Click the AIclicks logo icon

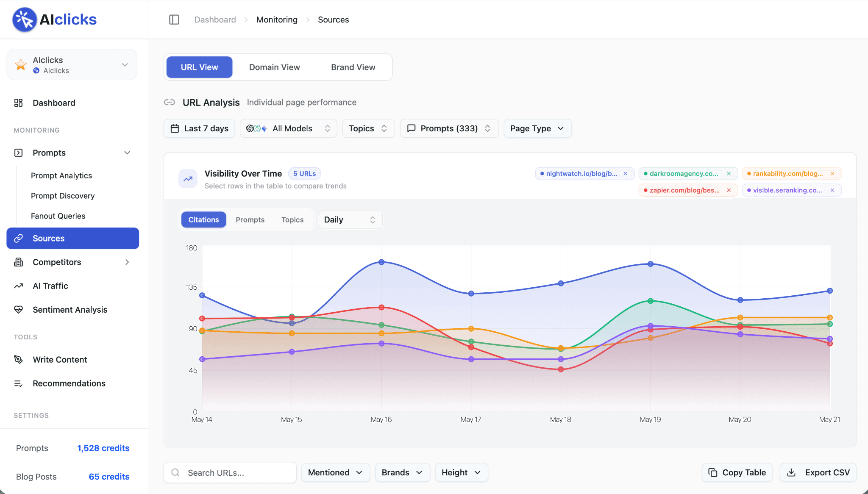[x=24, y=19]
